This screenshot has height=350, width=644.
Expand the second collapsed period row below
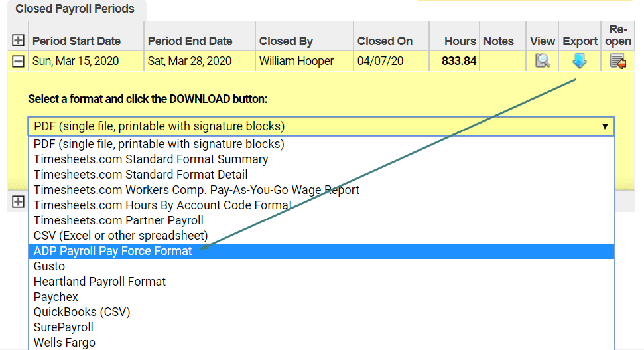tap(18, 201)
